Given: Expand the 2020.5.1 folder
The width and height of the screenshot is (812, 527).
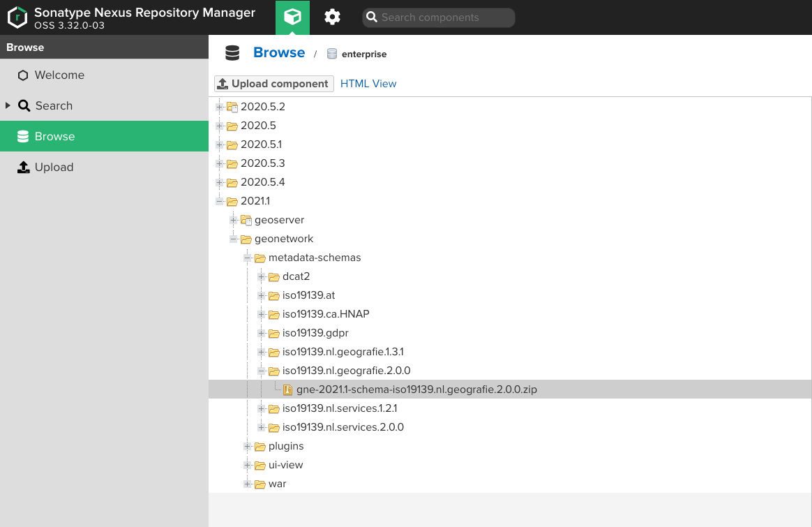Looking at the screenshot, I should tap(220, 144).
